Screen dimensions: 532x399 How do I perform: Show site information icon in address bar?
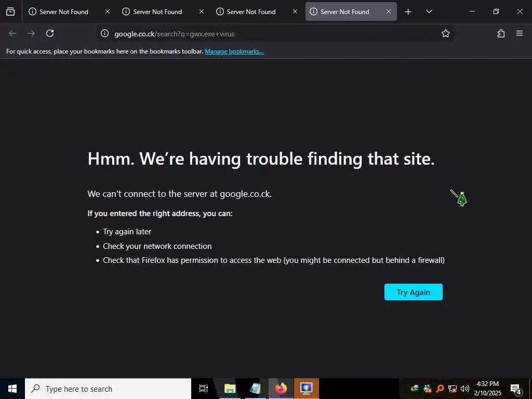(x=105, y=34)
